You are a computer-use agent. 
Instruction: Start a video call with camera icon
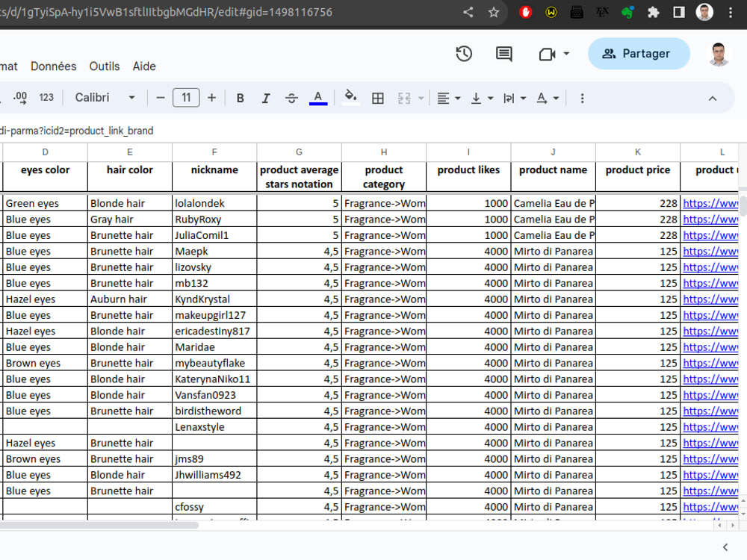547,55
